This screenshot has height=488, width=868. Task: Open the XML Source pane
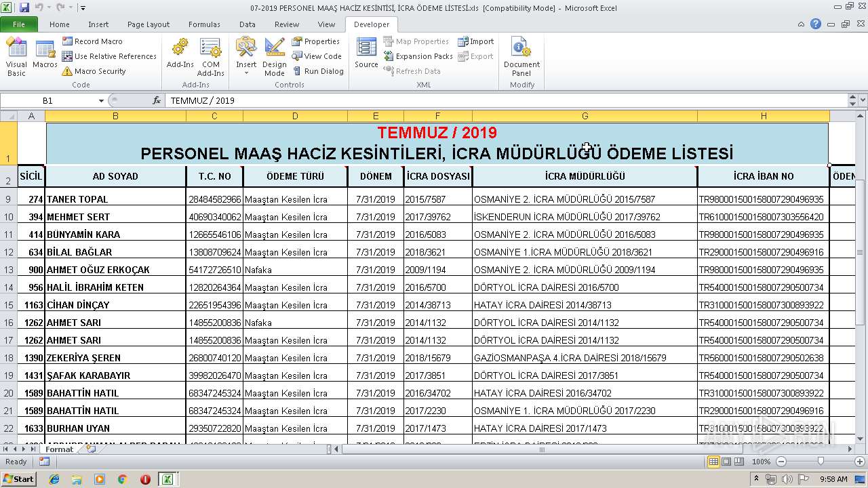[x=366, y=54]
